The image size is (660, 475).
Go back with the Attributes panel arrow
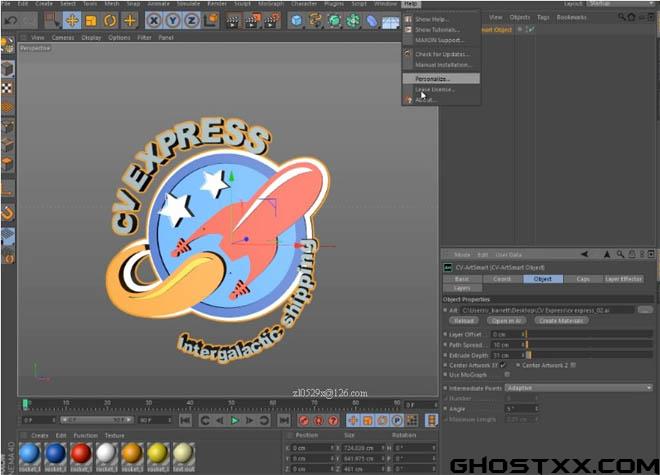point(584,254)
